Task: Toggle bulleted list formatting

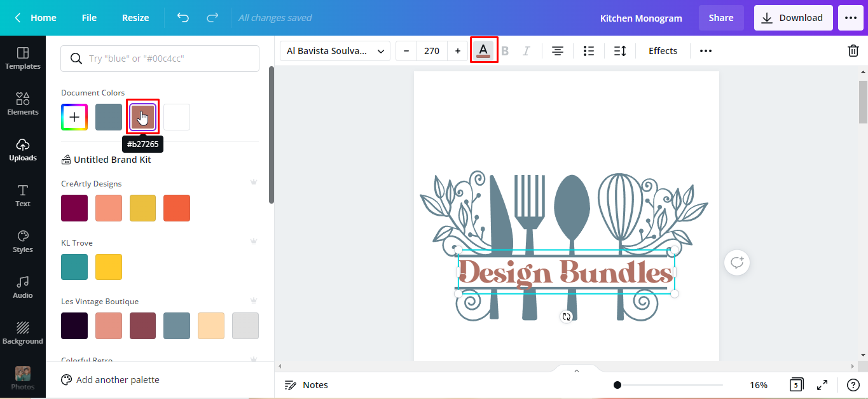Action: (589, 51)
